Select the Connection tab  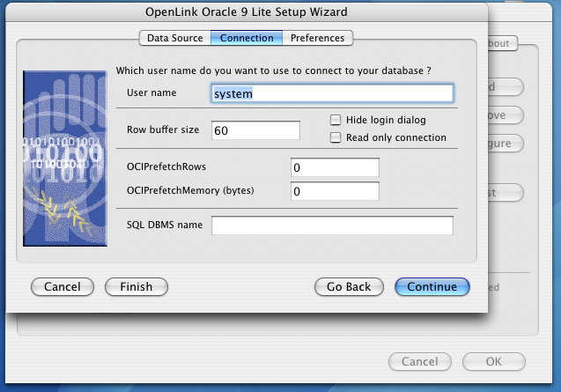247,38
